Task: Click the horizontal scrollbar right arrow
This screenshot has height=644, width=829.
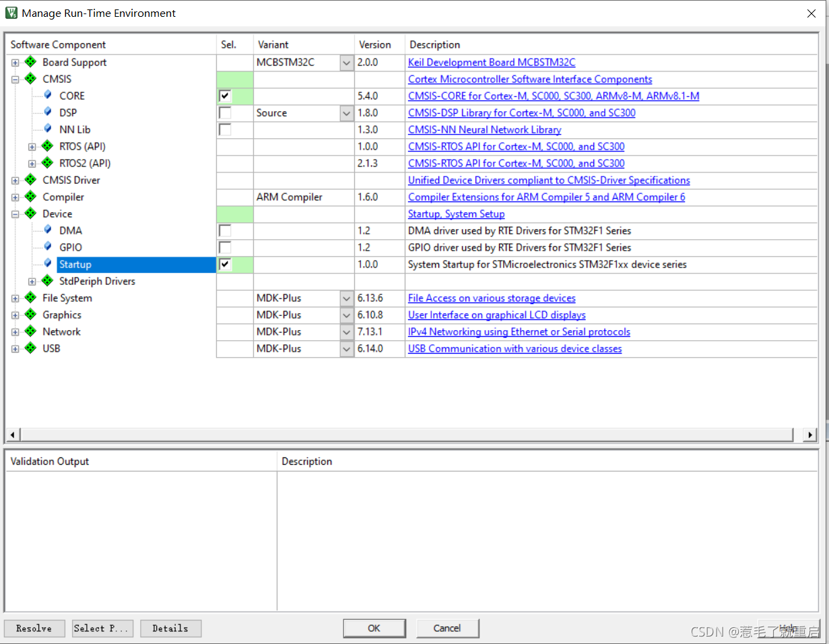Action: point(811,434)
